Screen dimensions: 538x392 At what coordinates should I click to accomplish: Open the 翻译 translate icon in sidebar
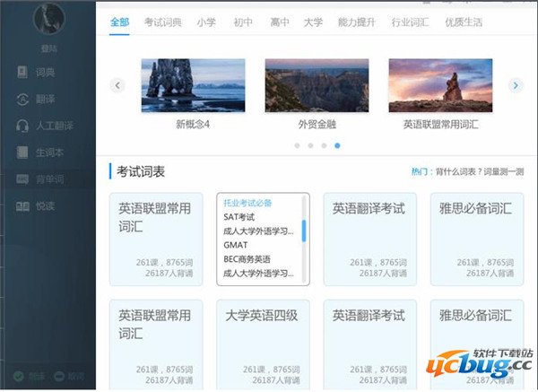(22, 100)
